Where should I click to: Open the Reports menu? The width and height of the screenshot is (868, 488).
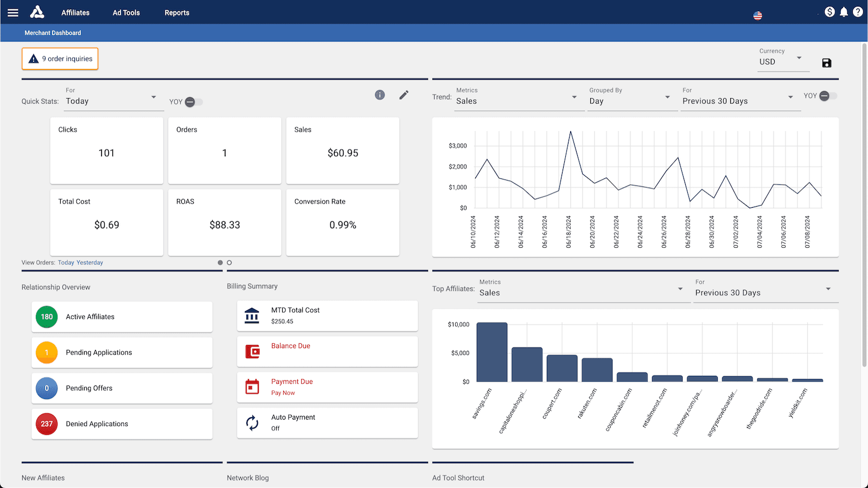pyautogui.click(x=176, y=12)
